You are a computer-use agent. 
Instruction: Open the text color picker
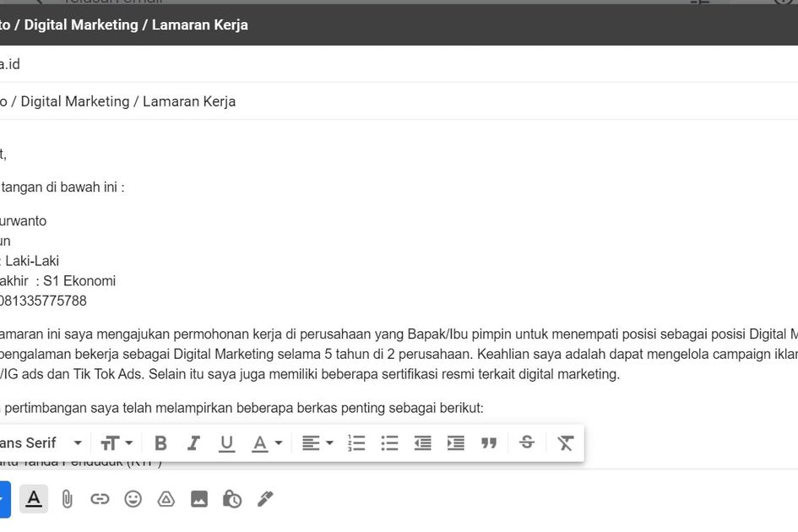(x=267, y=443)
